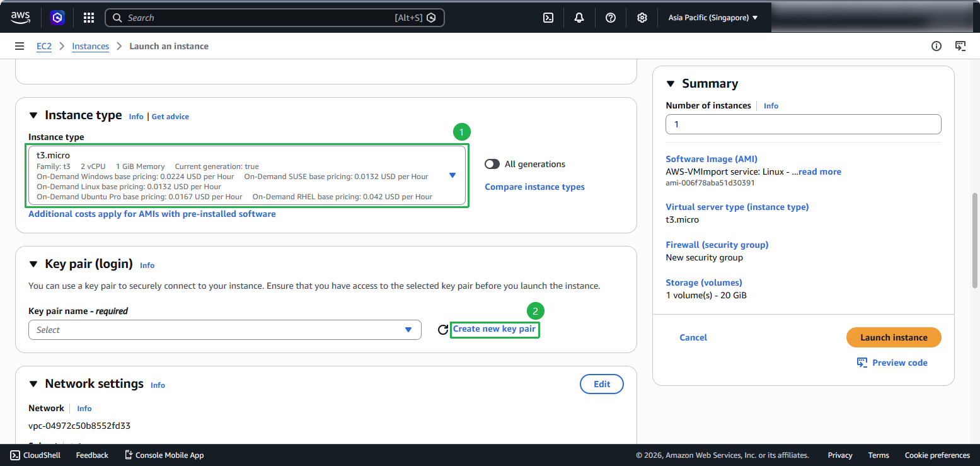Click the Amazon Q icon inside search box
Screen dimensions: 980x466
(x=431, y=18)
